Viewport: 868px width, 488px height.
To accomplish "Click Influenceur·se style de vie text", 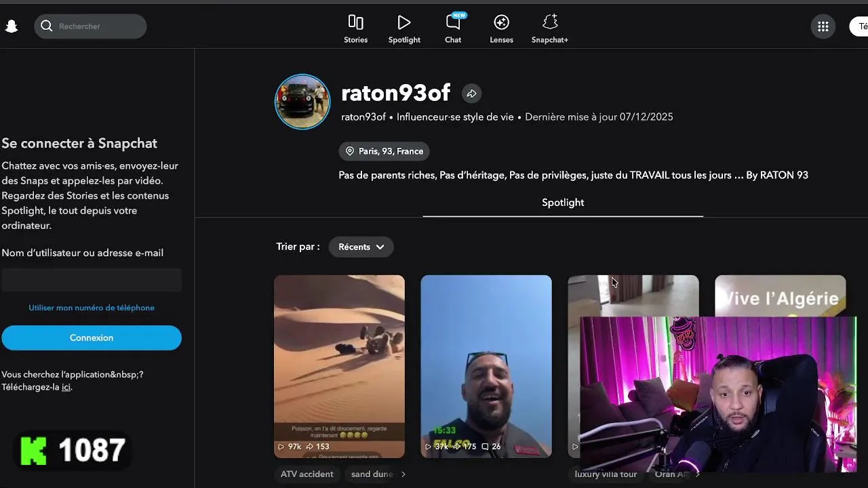I will tap(455, 117).
